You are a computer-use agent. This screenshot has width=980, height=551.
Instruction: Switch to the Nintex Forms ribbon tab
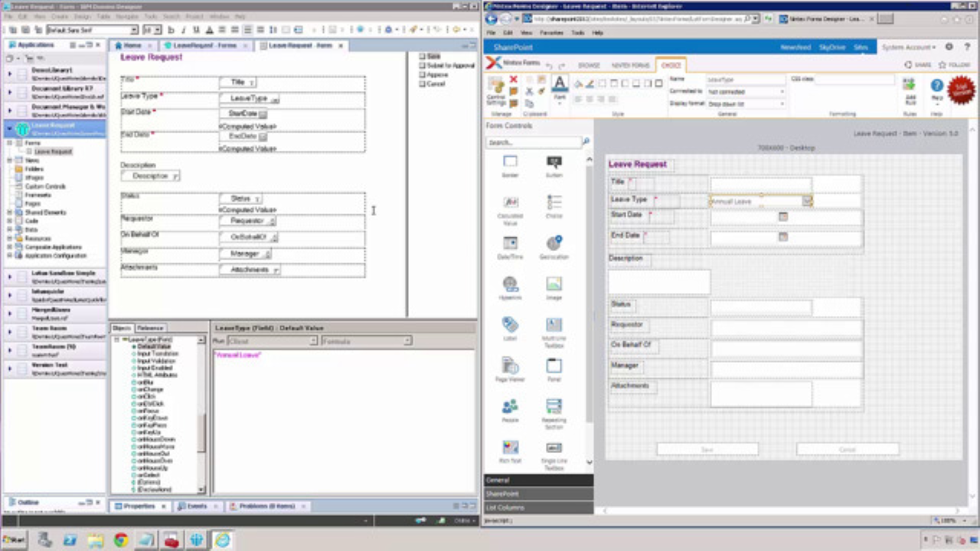coord(629,66)
